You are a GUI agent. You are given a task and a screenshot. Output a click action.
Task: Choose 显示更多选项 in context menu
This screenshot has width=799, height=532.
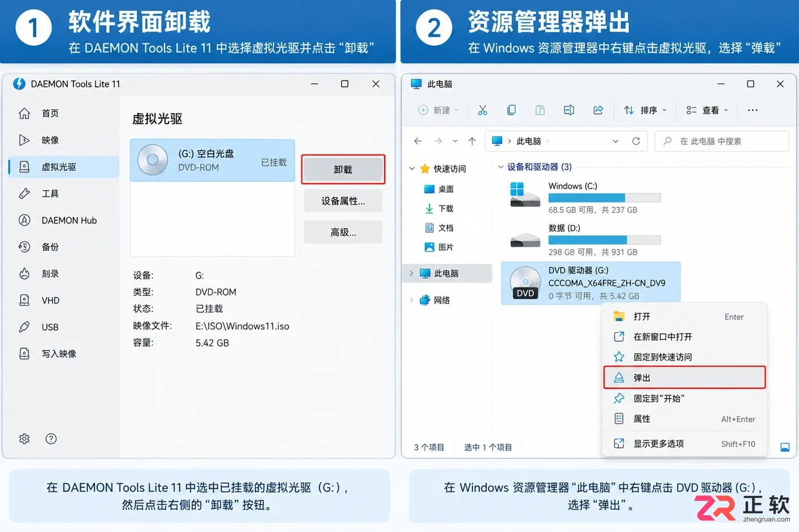(685, 444)
